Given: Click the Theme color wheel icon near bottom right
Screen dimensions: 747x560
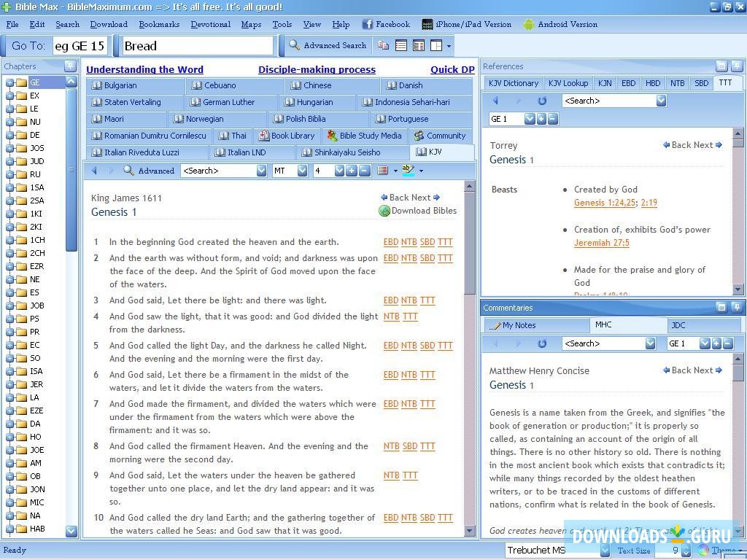Looking at the screenshot, I should point(703,550).
